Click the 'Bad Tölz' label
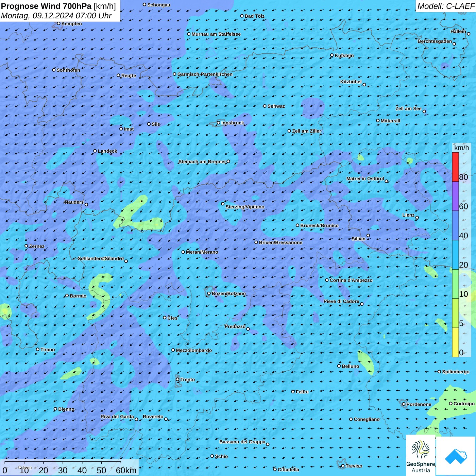The height and width of the screenshot is (476, 476). [255, 16]
